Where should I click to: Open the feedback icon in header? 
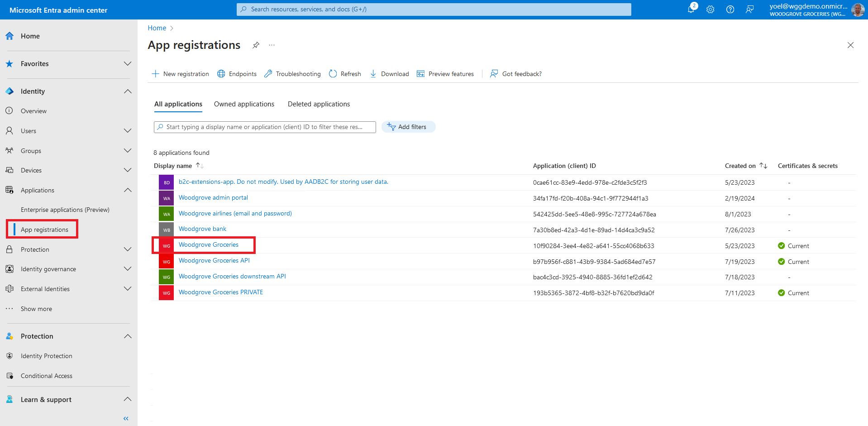click(x=750, y=10)
